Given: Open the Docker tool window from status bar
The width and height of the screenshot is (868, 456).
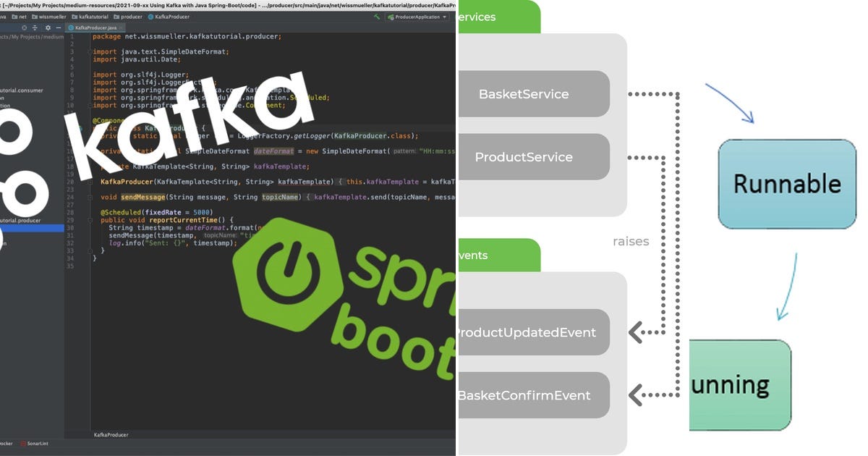Looking at the screenshot, I should tap(6, 444).
